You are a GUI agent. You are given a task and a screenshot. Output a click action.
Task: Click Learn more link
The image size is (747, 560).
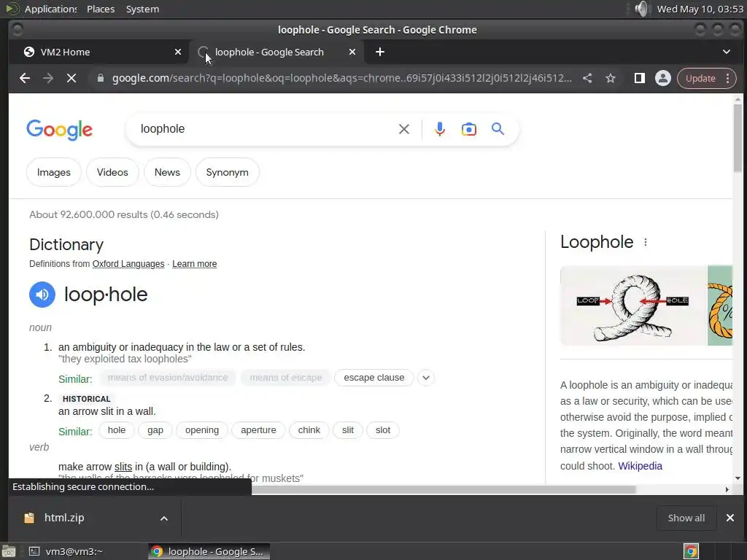coord(194,264)
